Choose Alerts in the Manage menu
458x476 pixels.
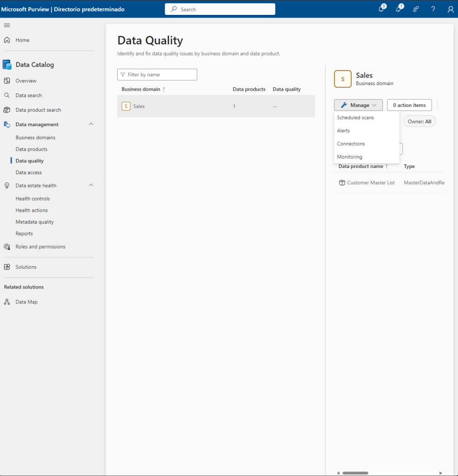[344, 131]
